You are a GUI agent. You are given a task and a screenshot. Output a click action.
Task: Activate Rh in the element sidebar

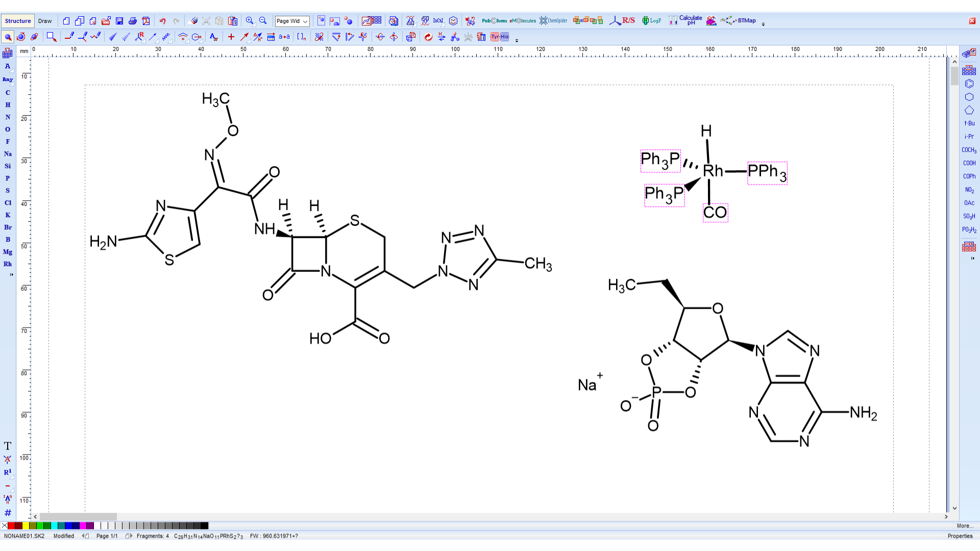point(8,264)
